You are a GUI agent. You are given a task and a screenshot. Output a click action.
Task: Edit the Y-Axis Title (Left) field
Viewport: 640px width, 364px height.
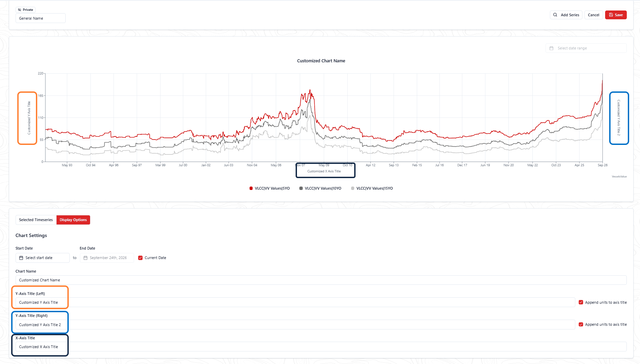(295, 302)
